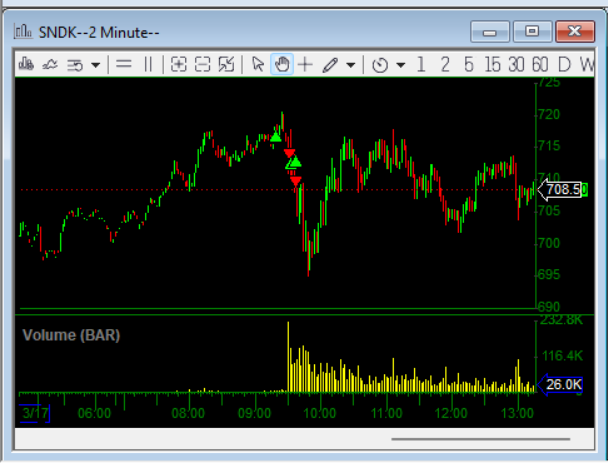This screenshot has height=463, width=608.
Task: Select the crosshair plus tool
Action: pyautogui.click(x=305, y=64)
